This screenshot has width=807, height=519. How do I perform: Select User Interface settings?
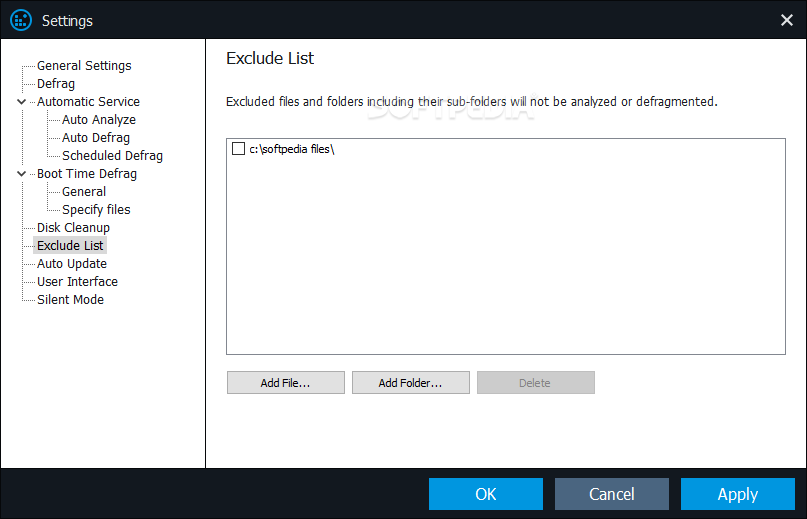click(77, 282)
